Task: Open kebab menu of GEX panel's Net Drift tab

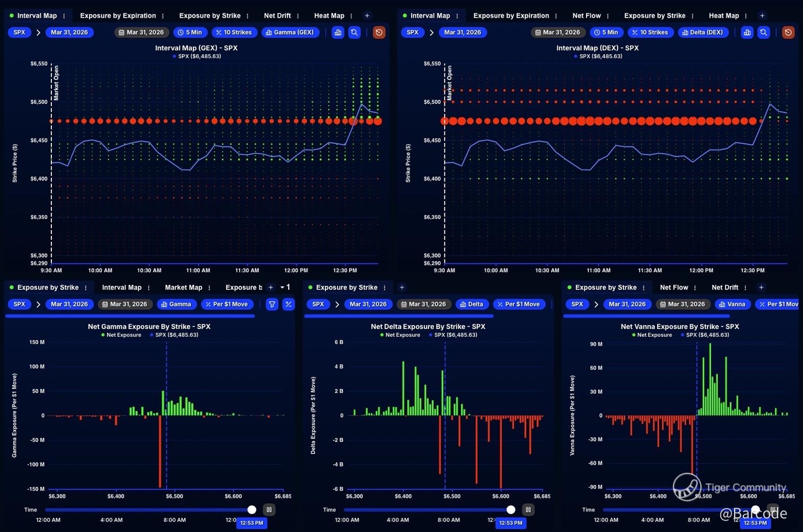Action: point(298,16)
